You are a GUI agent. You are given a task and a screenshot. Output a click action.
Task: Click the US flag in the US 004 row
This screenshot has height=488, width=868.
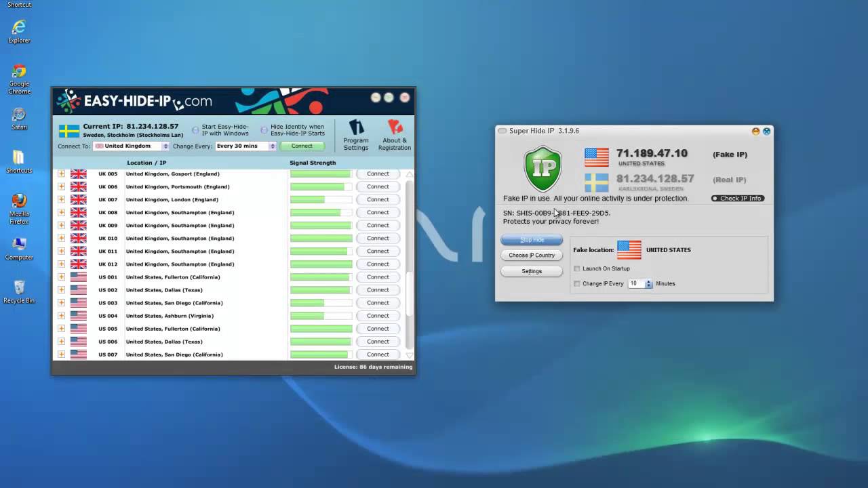(x=79, y=316)
